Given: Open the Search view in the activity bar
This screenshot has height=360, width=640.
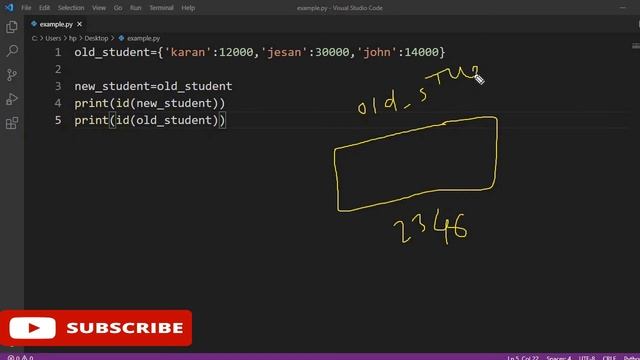Looking at the screenshot, I should 12,51.
